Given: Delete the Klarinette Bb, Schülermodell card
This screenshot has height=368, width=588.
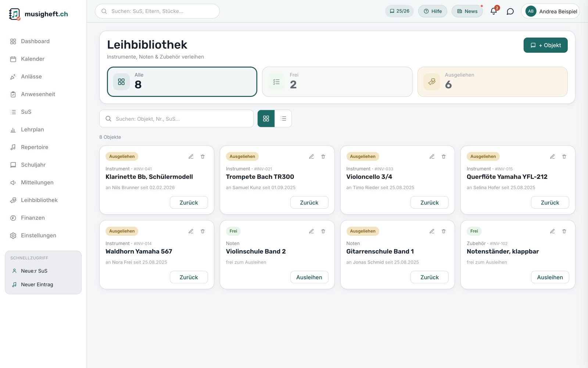Looking at the screenshot, I should [x=202, y=156].
